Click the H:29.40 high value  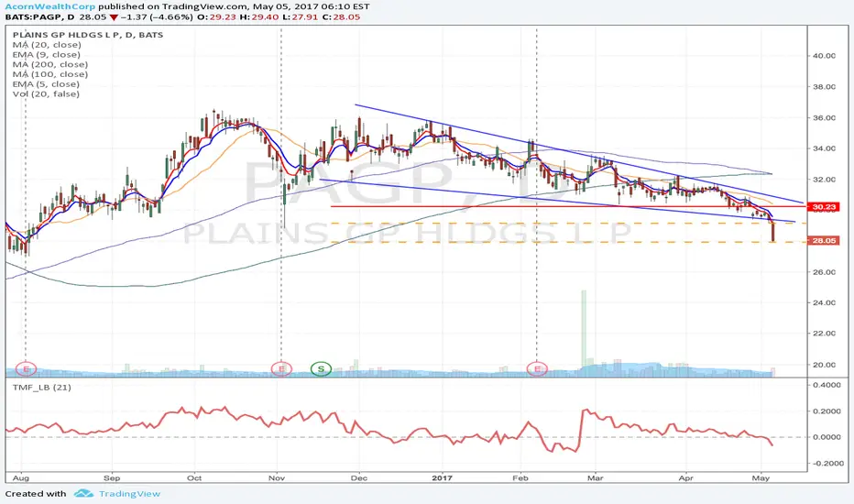tap(258, 16)
